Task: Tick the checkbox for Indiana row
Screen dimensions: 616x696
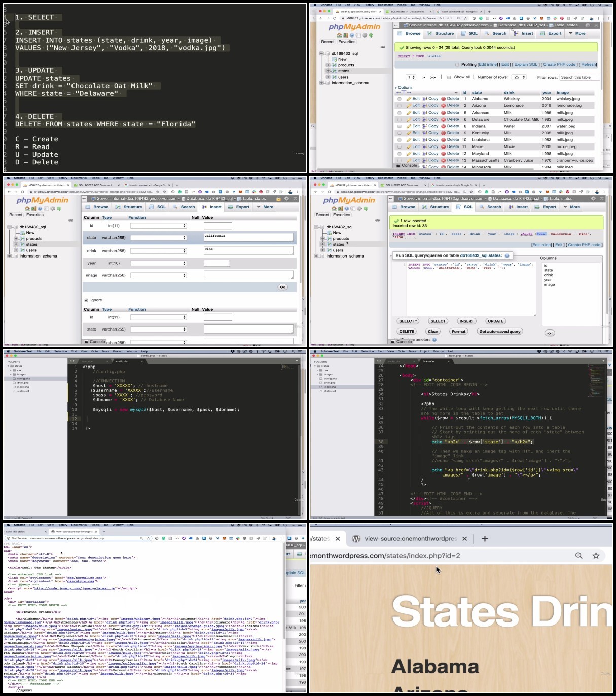Action: (400, 126)
